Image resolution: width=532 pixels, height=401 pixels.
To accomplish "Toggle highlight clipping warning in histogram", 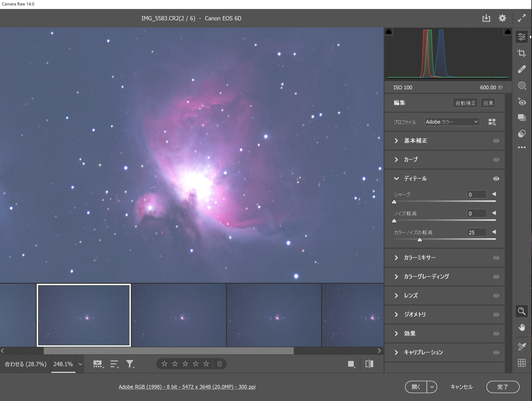I will 508,32.
